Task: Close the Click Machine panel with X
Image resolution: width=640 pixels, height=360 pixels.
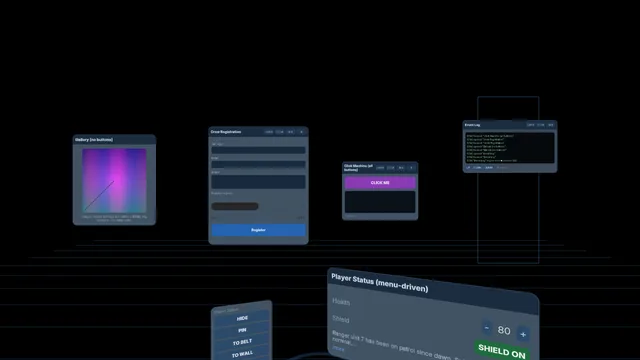Action: click(x=411, y=168)
